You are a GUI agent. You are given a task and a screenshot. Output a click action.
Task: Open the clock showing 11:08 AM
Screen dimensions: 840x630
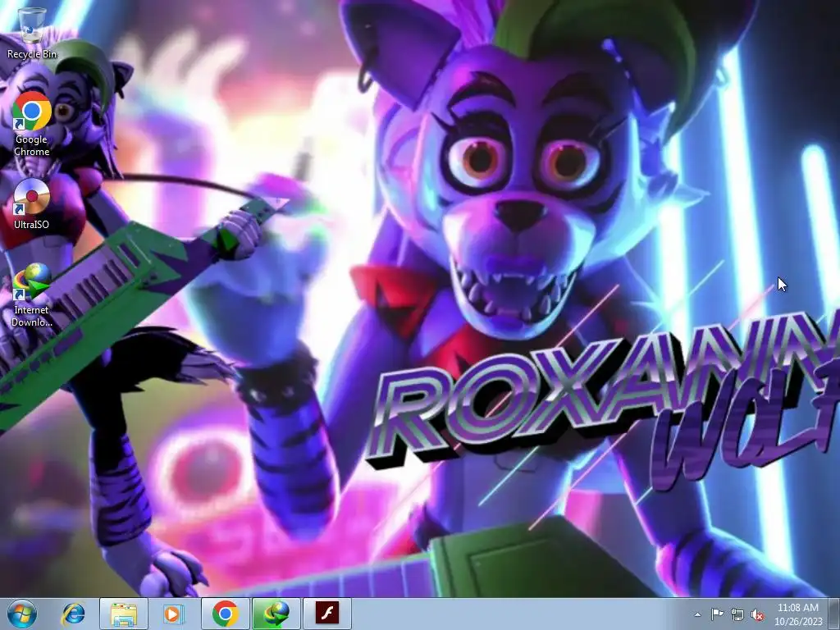pos(797,614)
